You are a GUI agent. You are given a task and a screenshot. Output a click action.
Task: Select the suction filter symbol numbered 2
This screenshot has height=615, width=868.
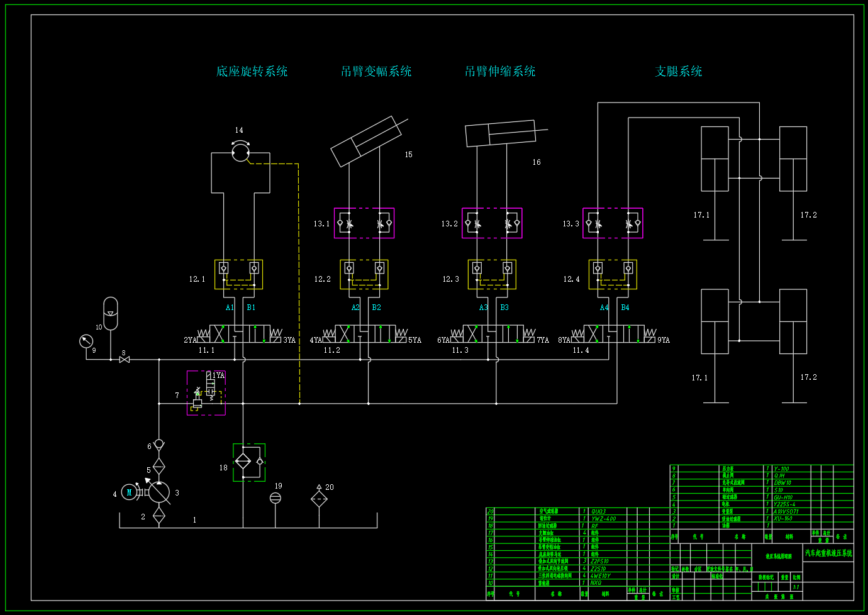coord(159,516)
